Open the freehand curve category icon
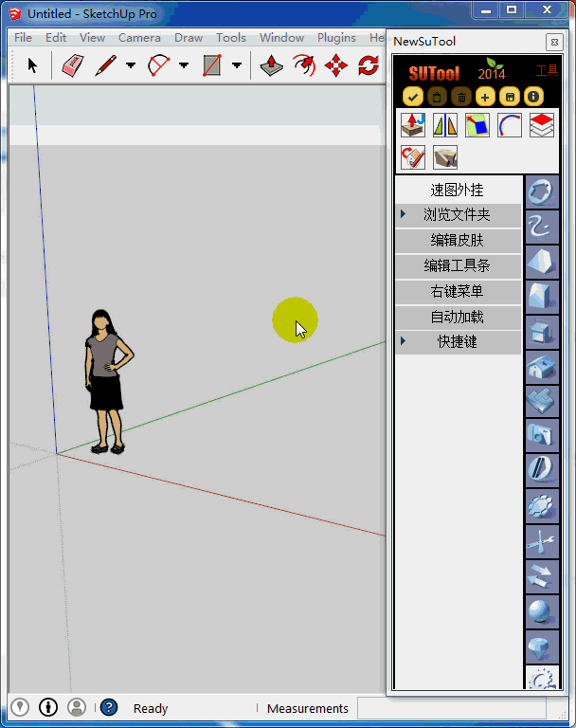 click(542, 227)
